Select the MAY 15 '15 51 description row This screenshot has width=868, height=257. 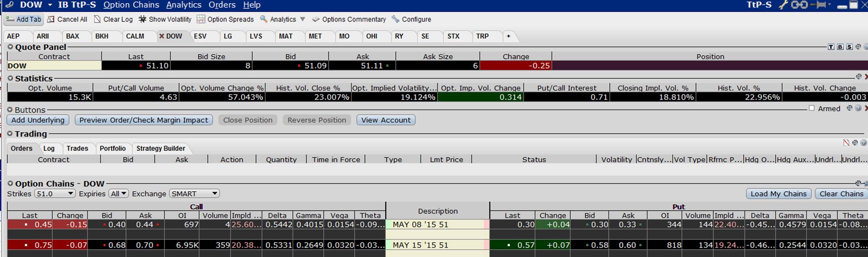(x=438, y=245)
